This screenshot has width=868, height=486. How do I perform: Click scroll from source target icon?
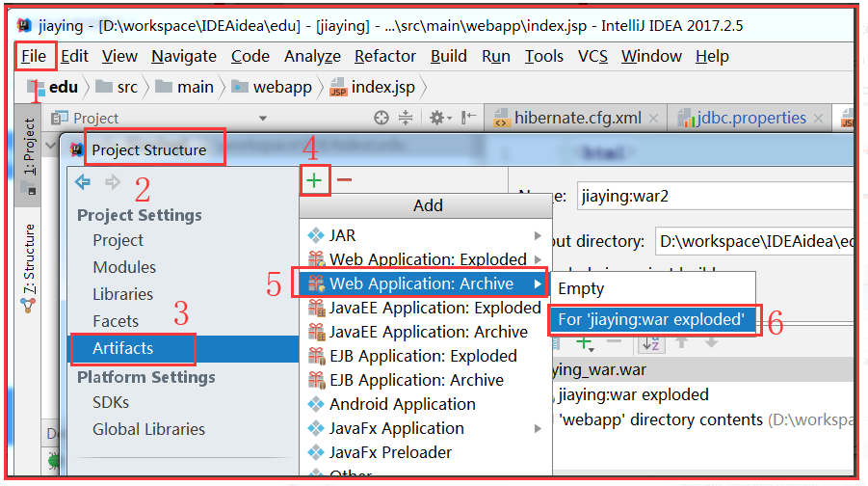[x=381, y=118]
